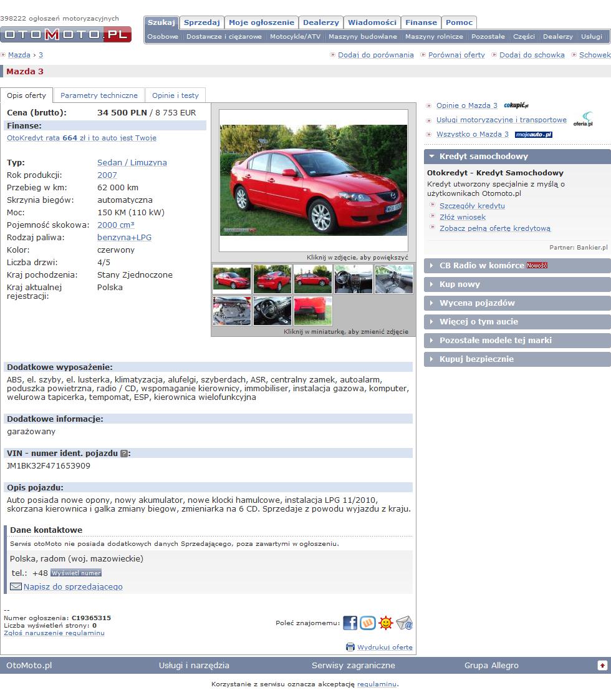The height and width of the screenshot is (700, 611).
Task: Click the Wyświetl numer button
Action: point(76,573)
